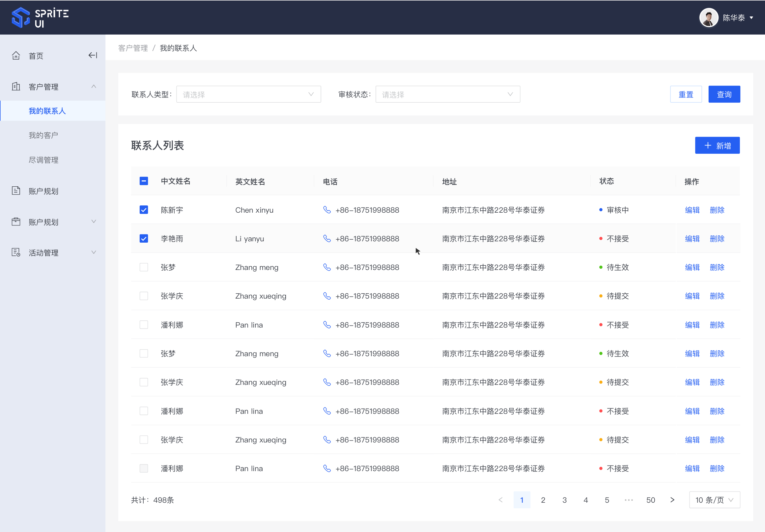Click 编辑 for 李艳雨
The height and width of the screenshot is (532, 765).
(x=692, y=238)
